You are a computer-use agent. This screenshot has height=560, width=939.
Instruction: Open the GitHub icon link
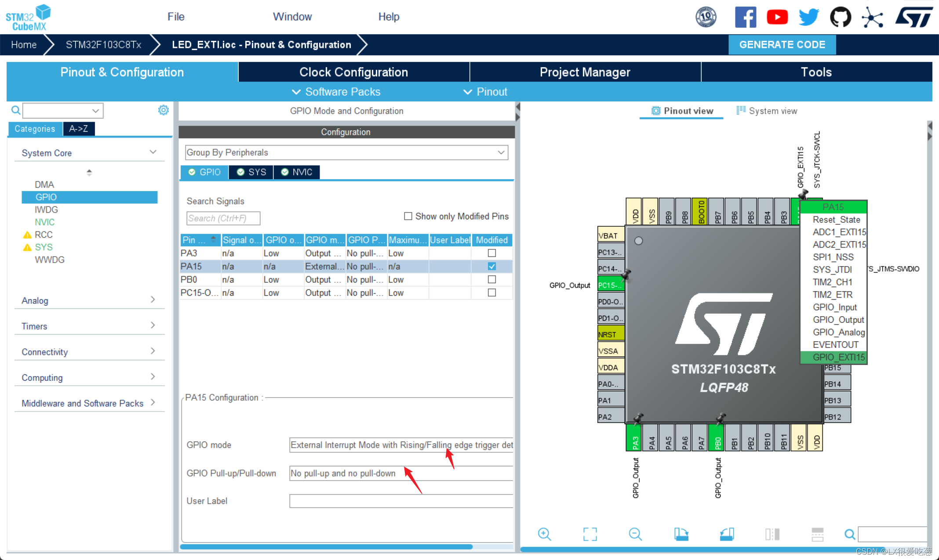coord(841,17)
